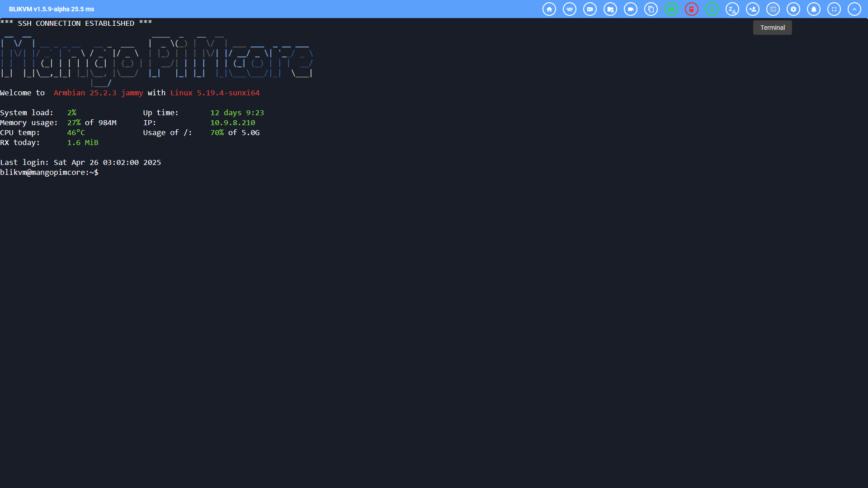This screenshot has width=868, height=488.
Task: Open notifications via the bell icon
Action: coord(814,9)
